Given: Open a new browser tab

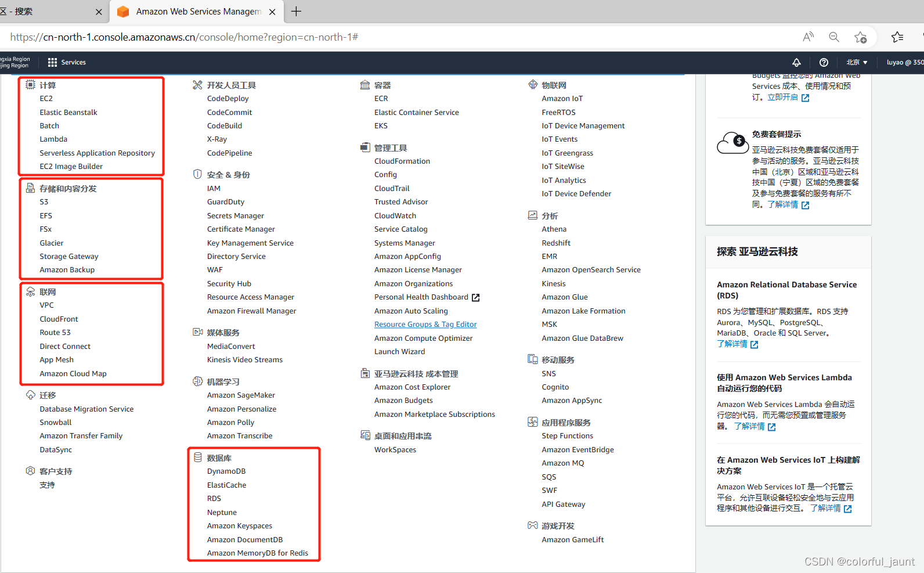Looking at the screenshot, I should 296,12.
